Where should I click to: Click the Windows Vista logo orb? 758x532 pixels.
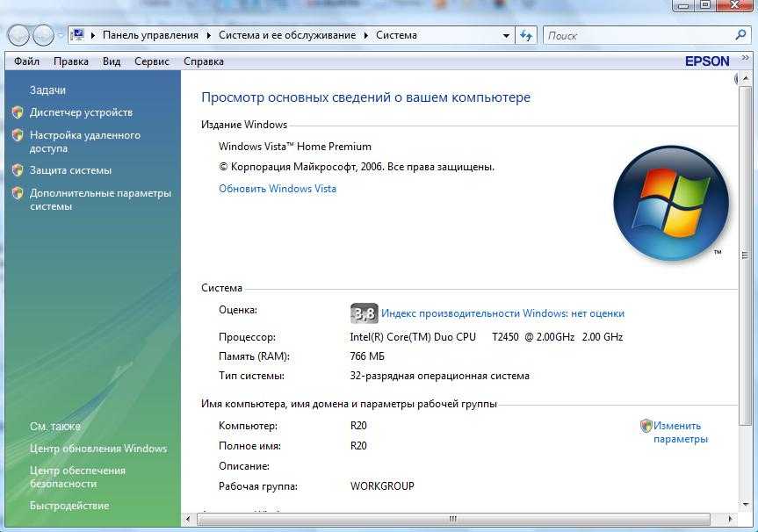[x=671, y=204]
